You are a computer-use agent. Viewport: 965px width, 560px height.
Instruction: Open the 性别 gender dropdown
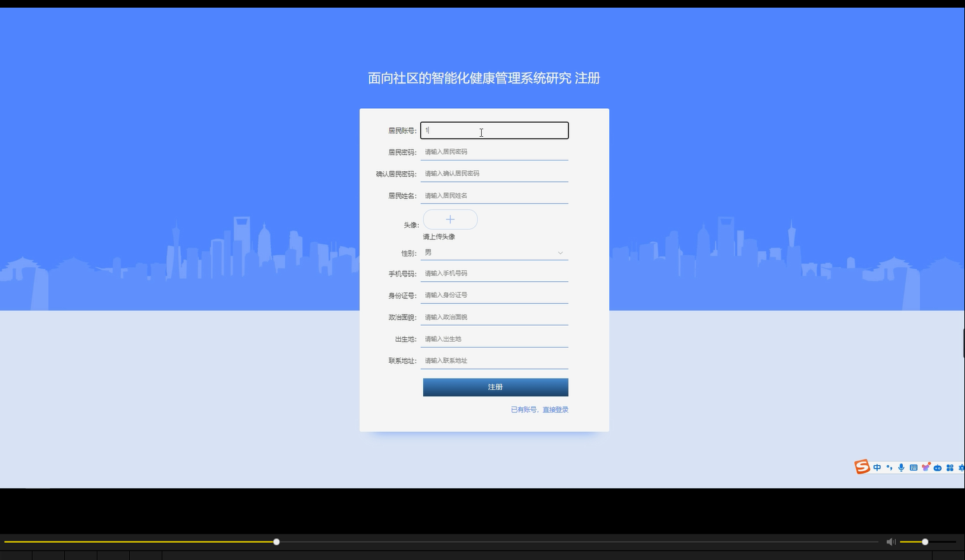pyautogui.click(x=494, y=253)
